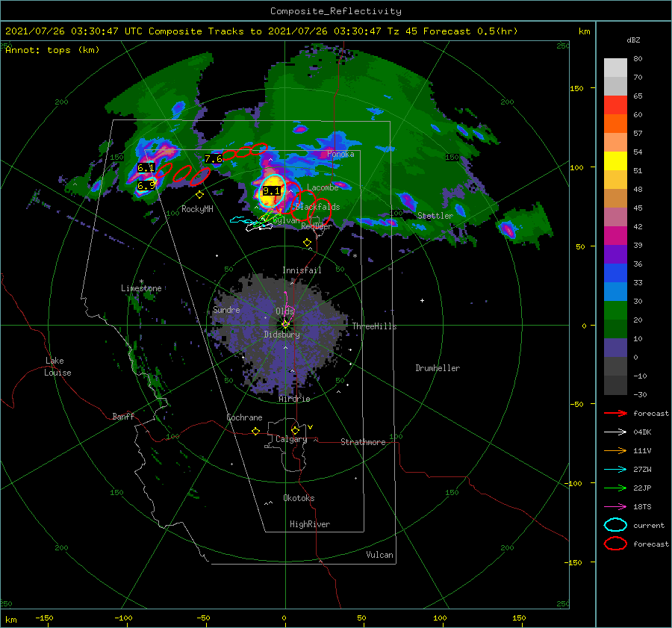The image size is (672, 628).
Task: Click the RedDeer city label
Action: pyautogui.click(x=317, y=226)
